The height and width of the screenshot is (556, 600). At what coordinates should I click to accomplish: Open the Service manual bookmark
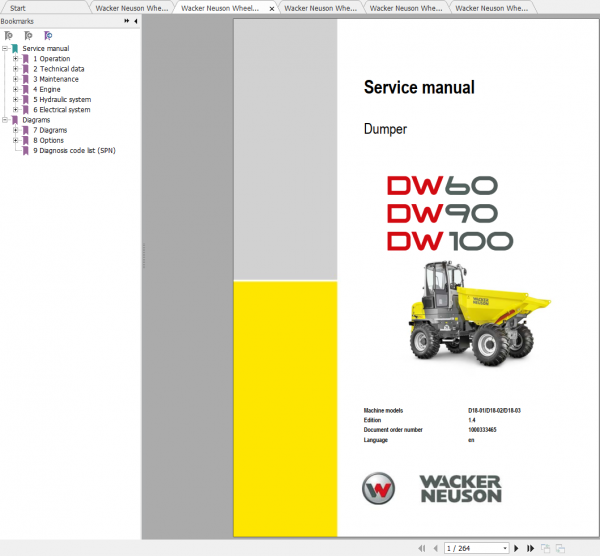click(x=46, y=49)
